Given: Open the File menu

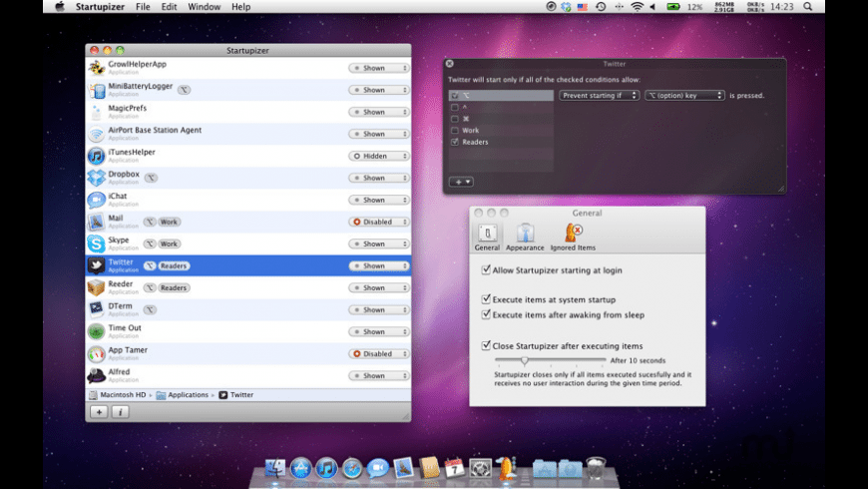Looking at the screenshot, I should point(143,7).
